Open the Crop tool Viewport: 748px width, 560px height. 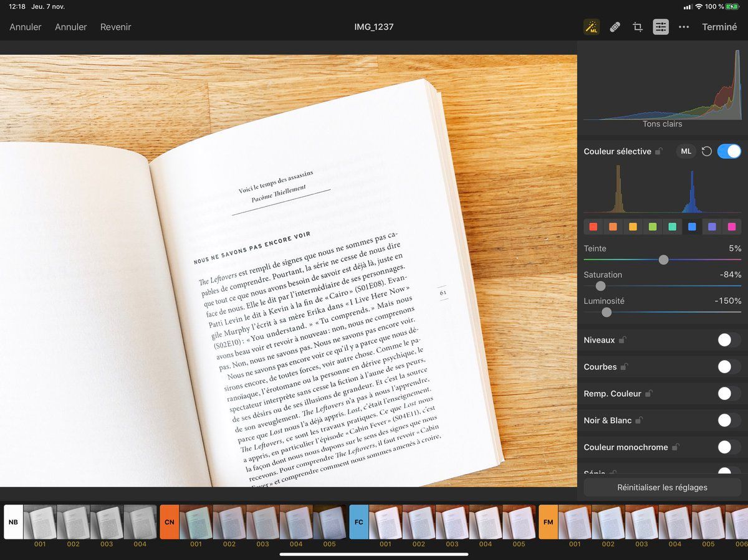pyautogui.click(x=638, y=27)
